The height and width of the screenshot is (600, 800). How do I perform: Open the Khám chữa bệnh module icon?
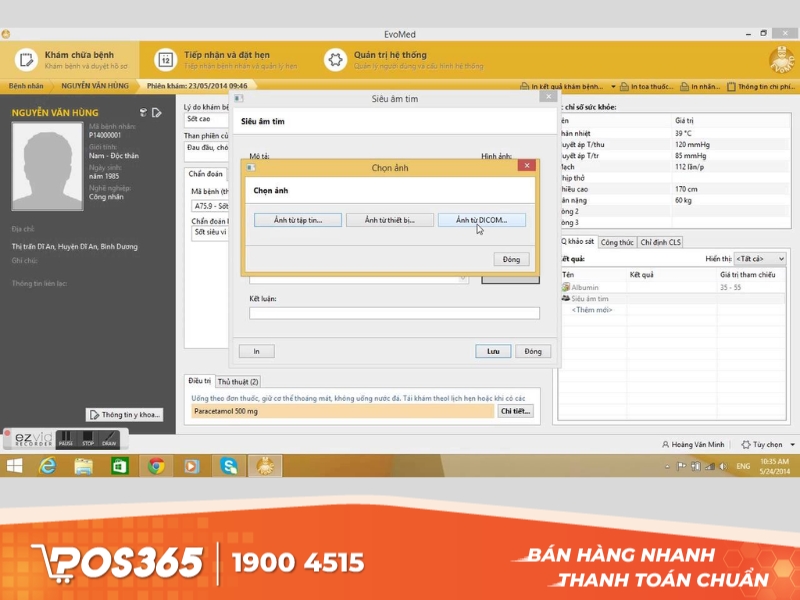click(x=26, y=60)
